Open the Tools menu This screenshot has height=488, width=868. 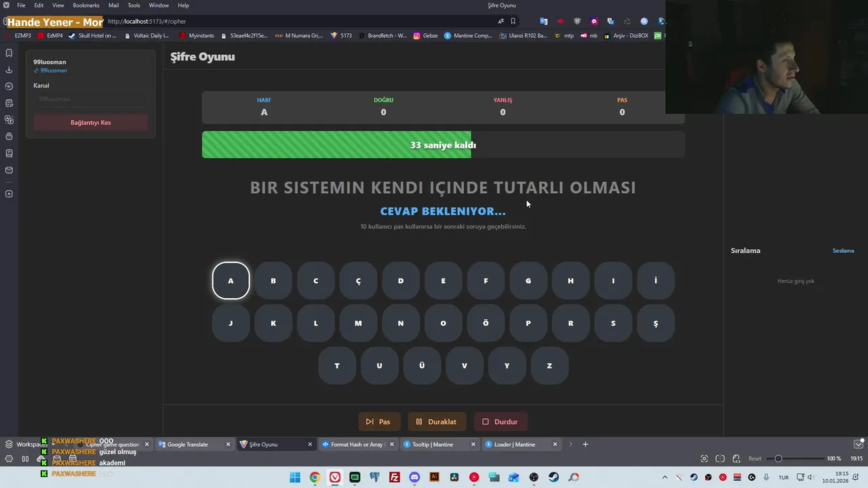point(134,5)
